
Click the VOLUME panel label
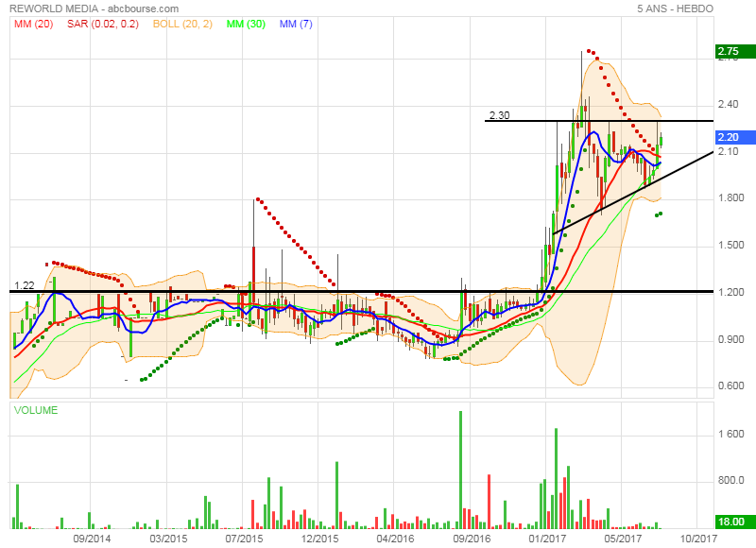(36, 410)
